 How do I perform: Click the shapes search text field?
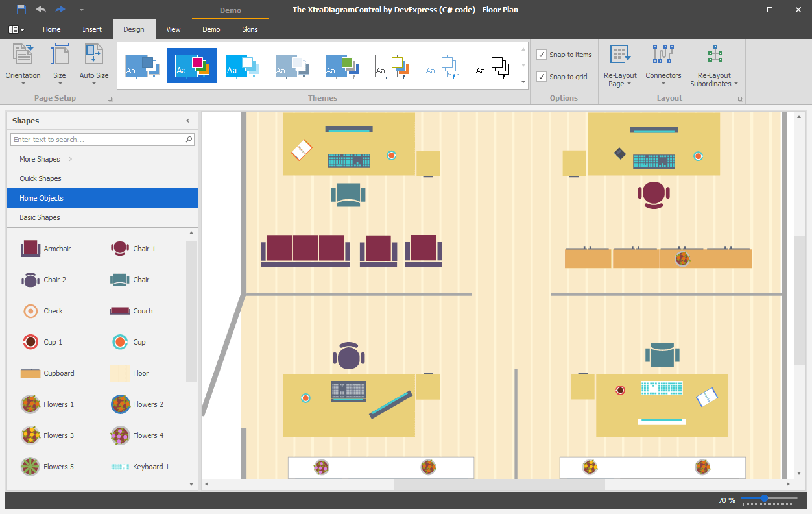pos(97,140)
